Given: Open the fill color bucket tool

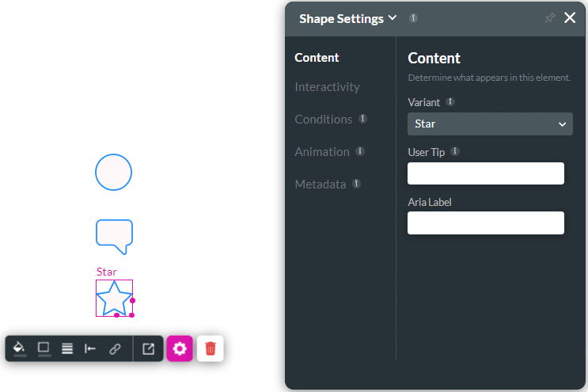Looking at the screenshot, I should (x=20, y=348).
